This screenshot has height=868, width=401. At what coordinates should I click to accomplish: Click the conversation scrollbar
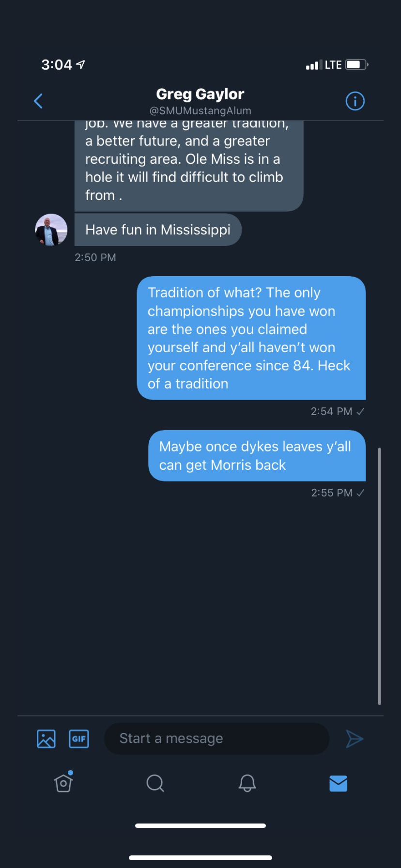coord(379,576)
